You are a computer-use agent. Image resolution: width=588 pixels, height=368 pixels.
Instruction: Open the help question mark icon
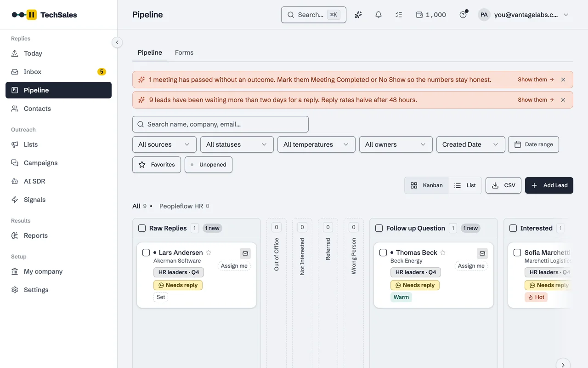(463, 15)
